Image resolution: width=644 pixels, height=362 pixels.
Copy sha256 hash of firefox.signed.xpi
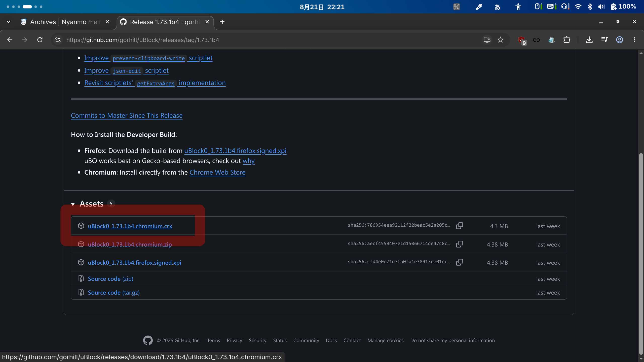460,262
